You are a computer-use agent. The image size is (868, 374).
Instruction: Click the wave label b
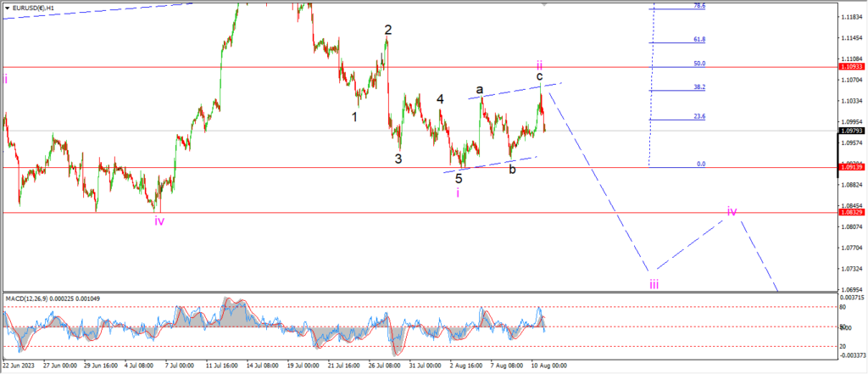pos(513,169)
